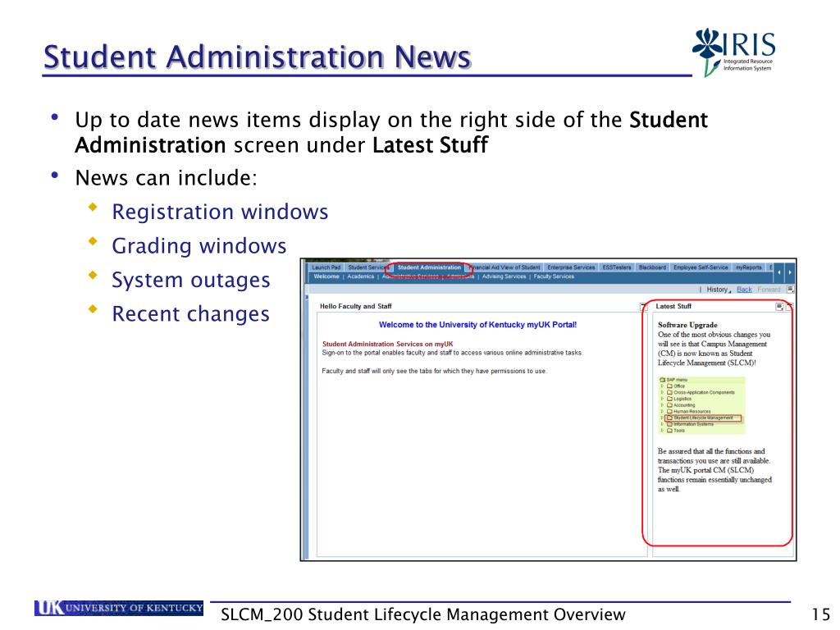
Task: Open the History dropdown
Action: pyautogui.click(x=719, y=290)
